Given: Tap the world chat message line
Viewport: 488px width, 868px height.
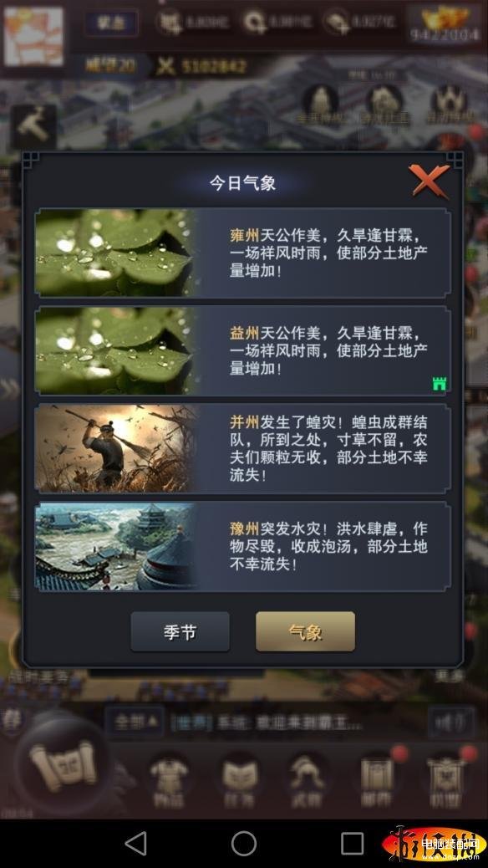Looking at the screenshot, I should click(x=267, y=722).
